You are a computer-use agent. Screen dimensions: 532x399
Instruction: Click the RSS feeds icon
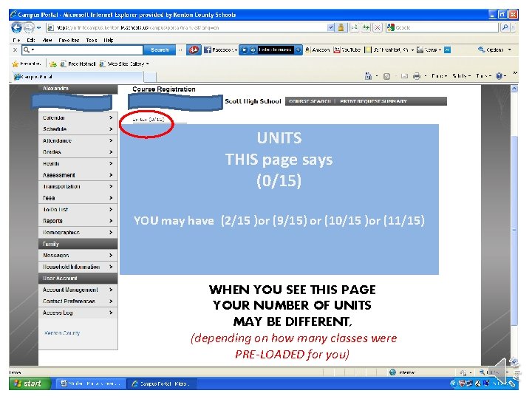pyautogui.click(x=386, y=76)
